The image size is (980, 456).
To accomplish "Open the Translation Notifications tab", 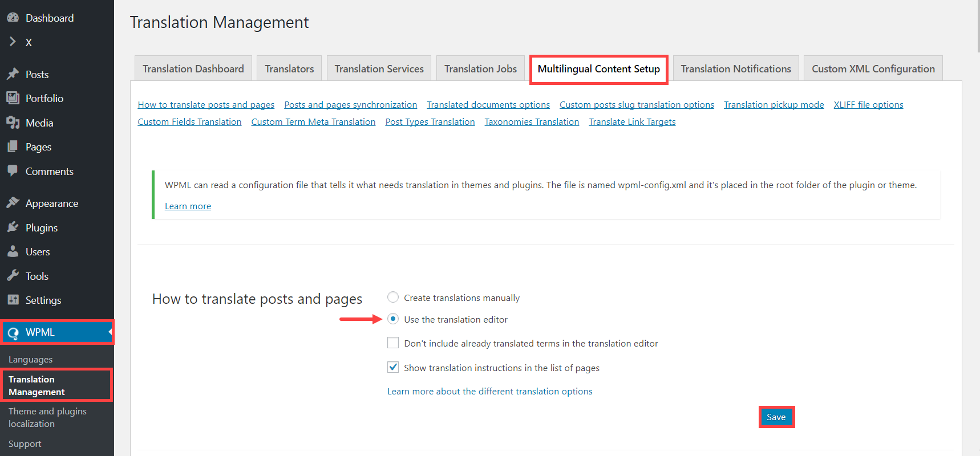I will [736, 68].
